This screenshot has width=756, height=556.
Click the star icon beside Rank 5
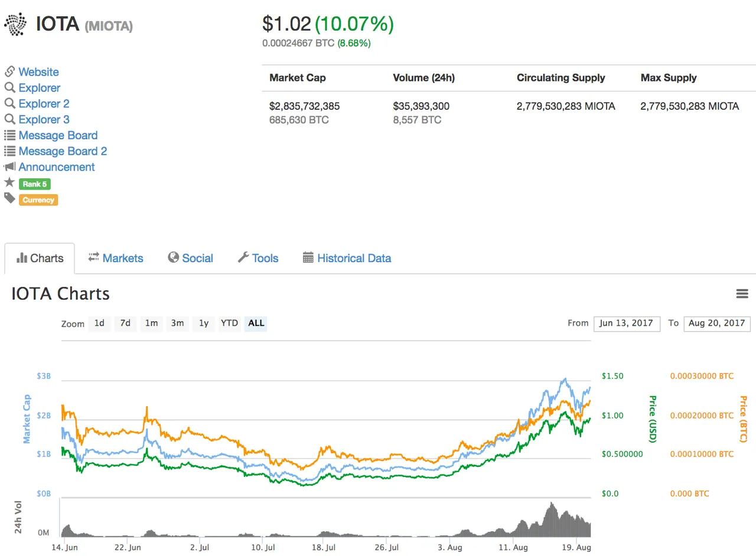coord(9,182)
